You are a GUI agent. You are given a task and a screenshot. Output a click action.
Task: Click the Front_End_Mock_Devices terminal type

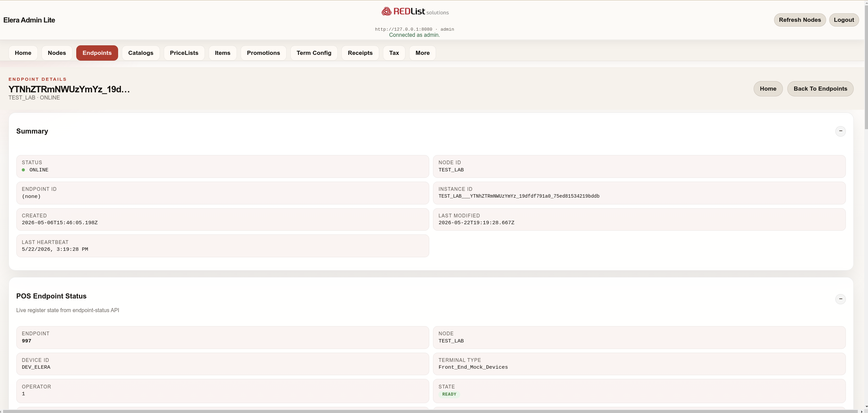tap(473, 367)
